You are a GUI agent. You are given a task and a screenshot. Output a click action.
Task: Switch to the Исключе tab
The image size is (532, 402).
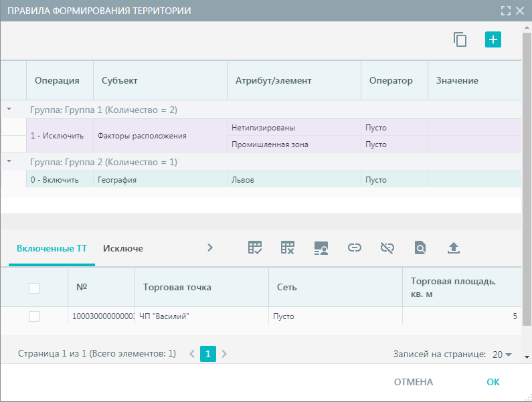[x=123, y=248]
